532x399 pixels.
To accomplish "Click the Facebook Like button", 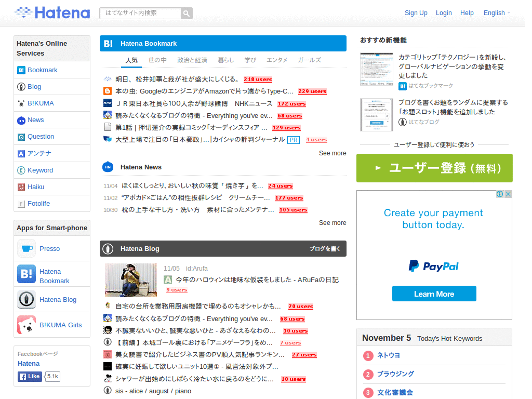I will 30,377.
